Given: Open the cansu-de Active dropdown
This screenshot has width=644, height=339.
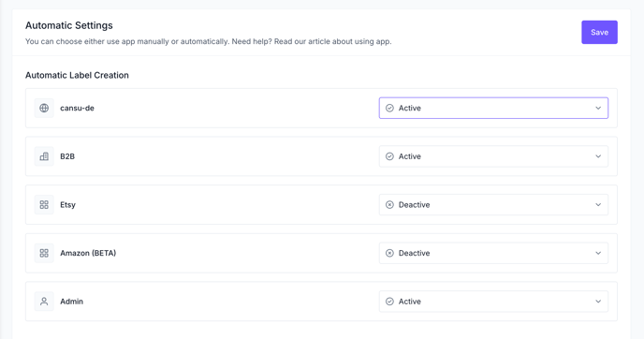Looking at the screenshot, I should pyautogui.click(x=493, y=108).
